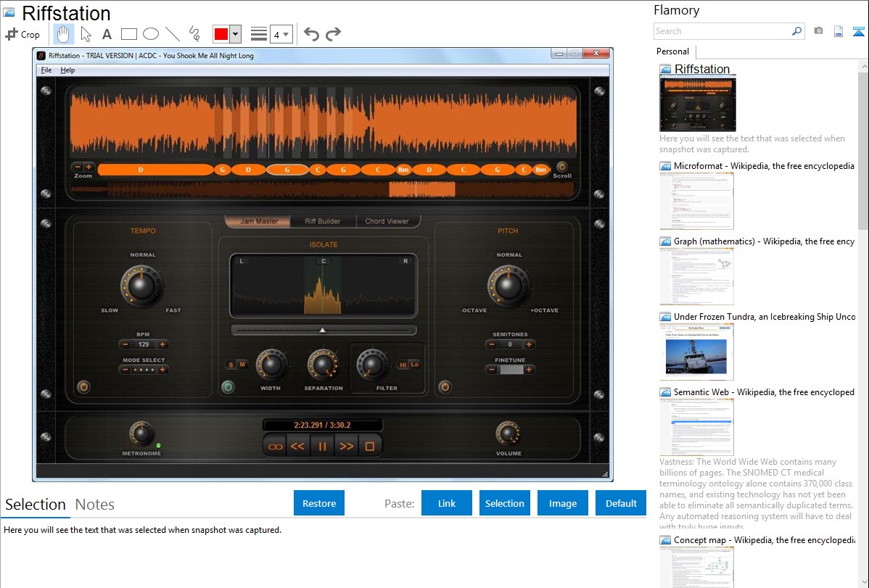This screenshot has height=588, width=869.
Task: Rewind the Riffstation playback
Action: (x=297, y=446)
